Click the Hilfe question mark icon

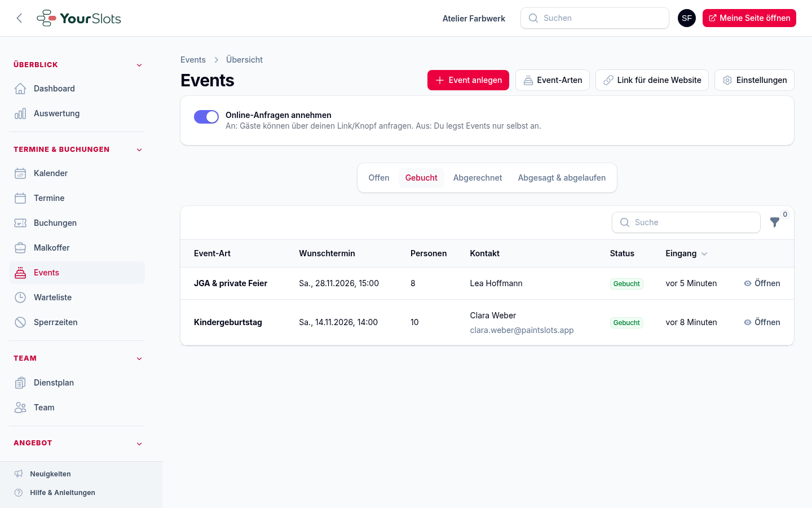tap(19, 493)
